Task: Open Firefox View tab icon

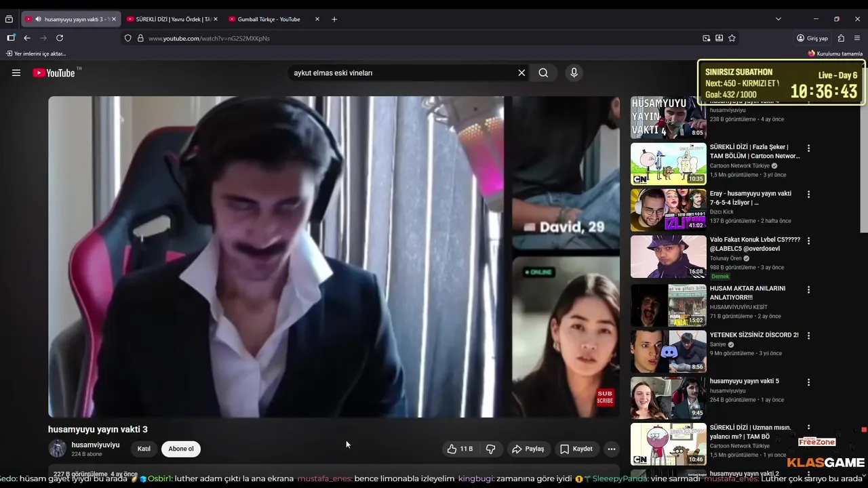Action: coord(9,19)
